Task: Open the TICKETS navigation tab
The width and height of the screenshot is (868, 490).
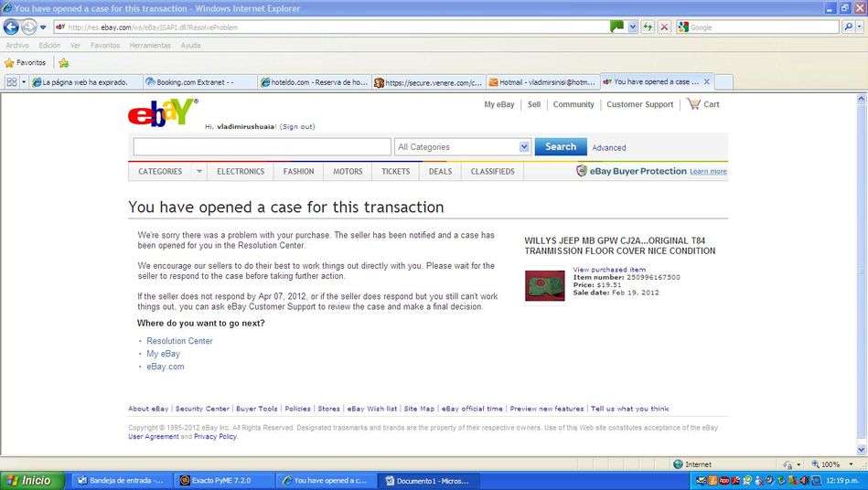Action: click(395, 172)
